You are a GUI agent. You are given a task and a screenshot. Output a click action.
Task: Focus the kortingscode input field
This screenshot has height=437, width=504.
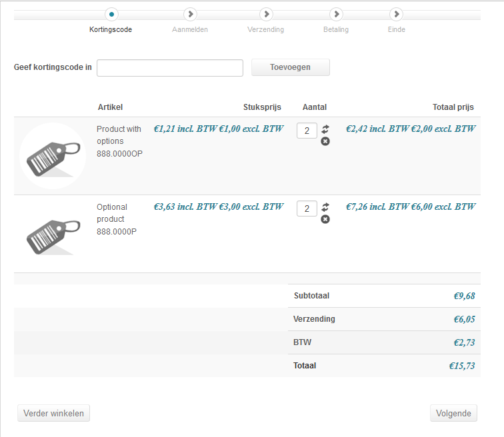170,68
